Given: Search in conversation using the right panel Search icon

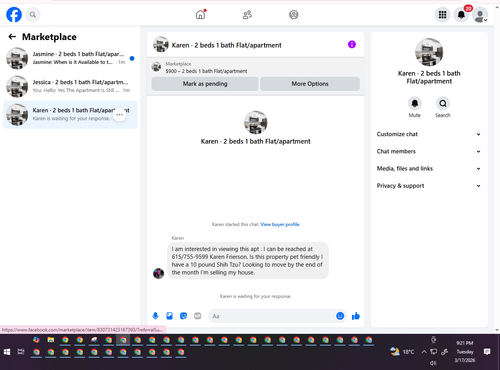Looking at the screenshot, I should pos(443,104).
